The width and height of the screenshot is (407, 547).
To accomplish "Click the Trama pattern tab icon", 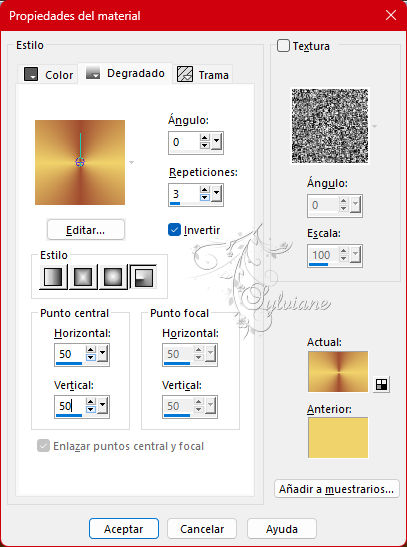I will [185, 74].
